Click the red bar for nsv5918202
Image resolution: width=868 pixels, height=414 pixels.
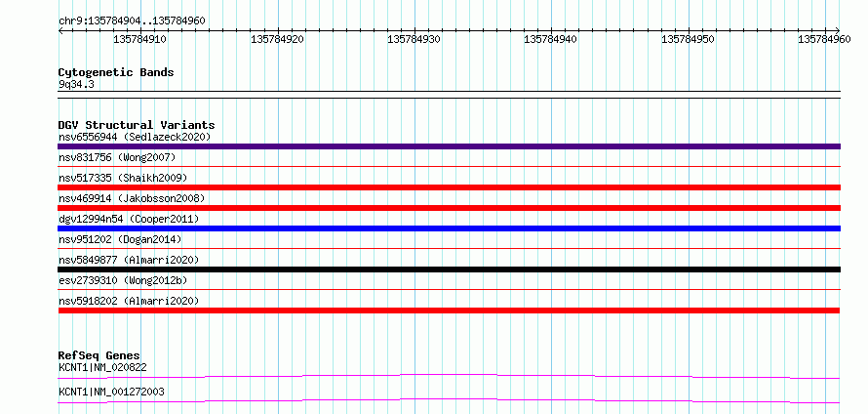(x=449, y=310)
